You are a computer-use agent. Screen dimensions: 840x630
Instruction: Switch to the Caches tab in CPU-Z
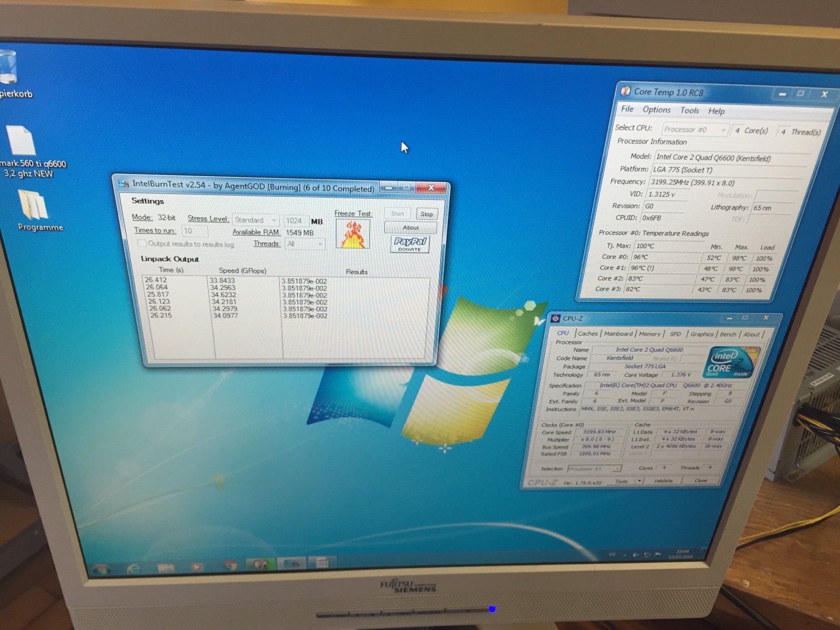pos(588,333)
